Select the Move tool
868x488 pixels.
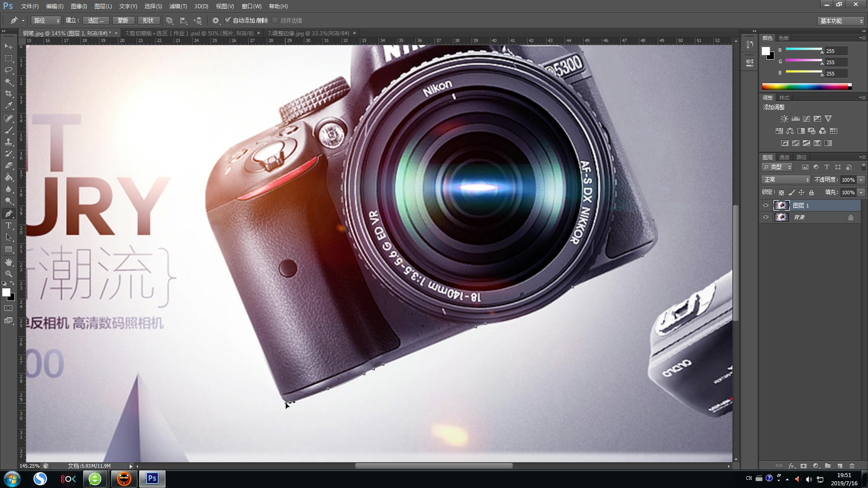(x=9, y=47)
